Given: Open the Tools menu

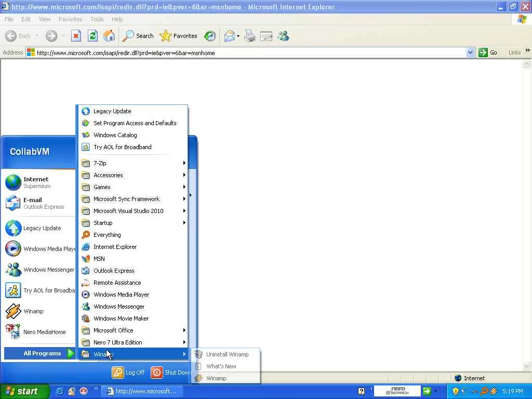Looking at the screenshot, I should (x=97, y=19).
